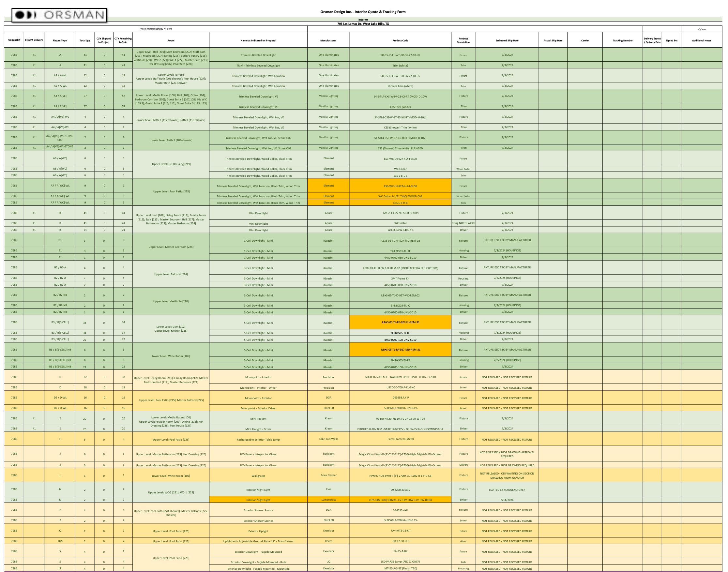Select the Freight Delivery column header

[x=34, y=40]
